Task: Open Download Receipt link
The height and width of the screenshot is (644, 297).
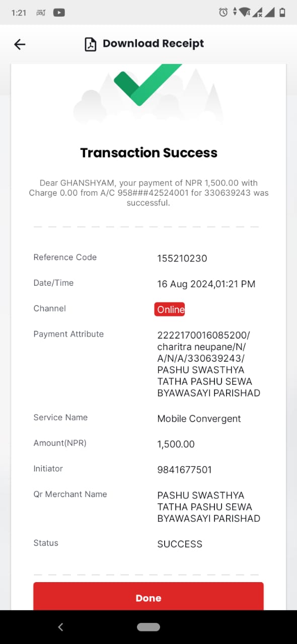Action: point(153,44)
